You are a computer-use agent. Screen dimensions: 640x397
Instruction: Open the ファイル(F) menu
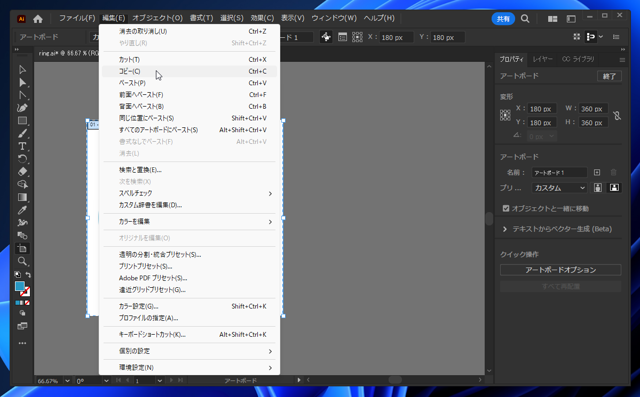coord(77,18)
